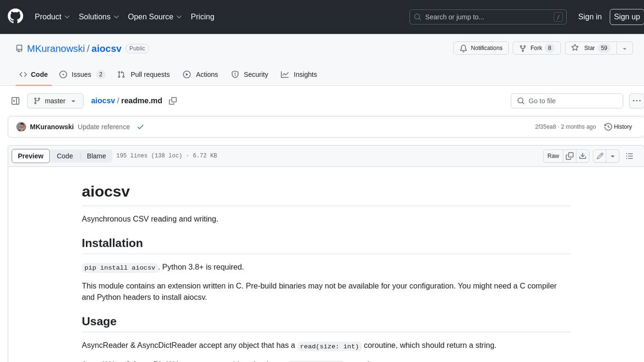Image resolution: width=644 pixels, height=362 pixels.
Task: Click the aiocsv readme title heading
Action: (106, 191)
